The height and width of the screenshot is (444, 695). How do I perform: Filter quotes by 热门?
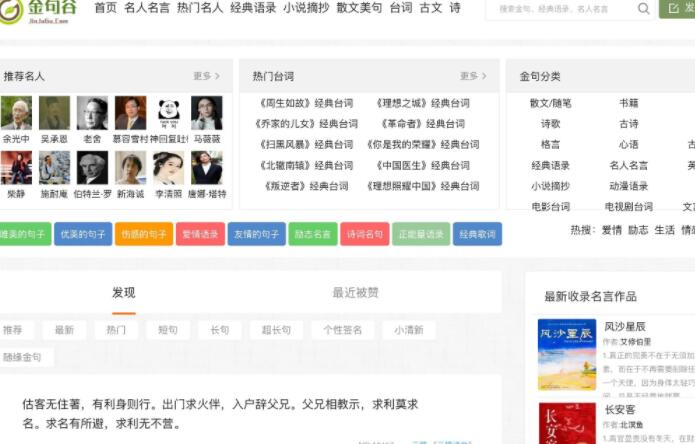[x=116, y=330]
